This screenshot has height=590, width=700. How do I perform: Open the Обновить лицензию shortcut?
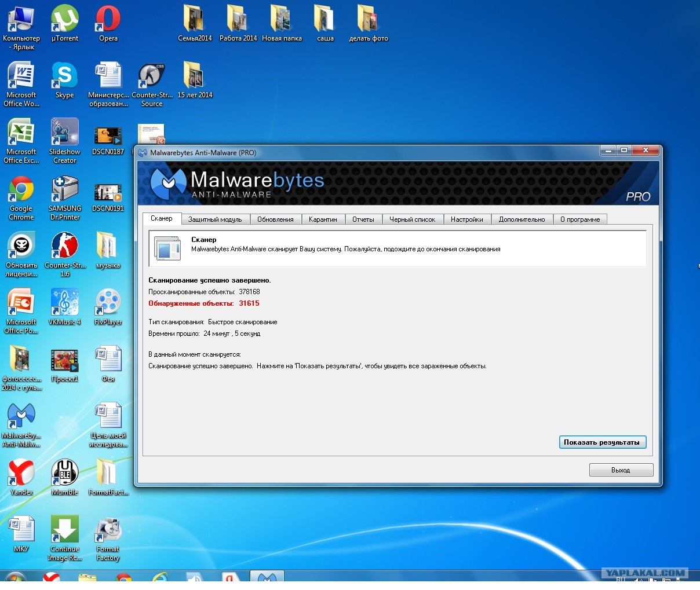(21, 254)
